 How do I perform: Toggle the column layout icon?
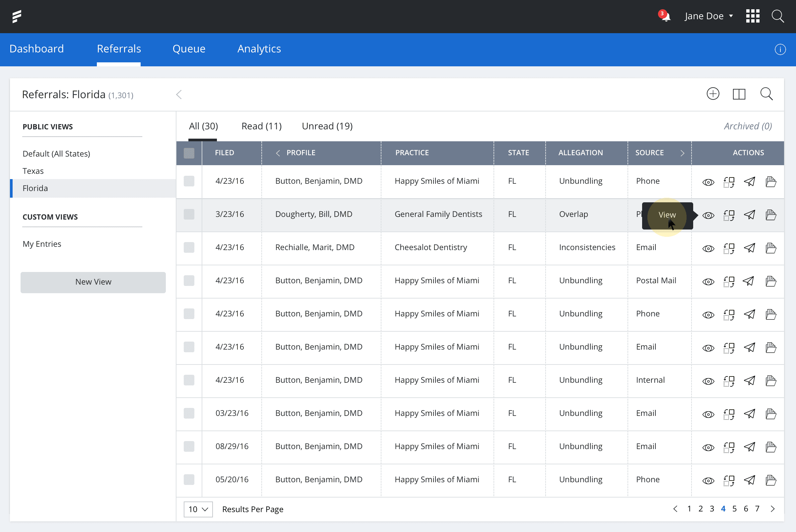click(739, 94)
